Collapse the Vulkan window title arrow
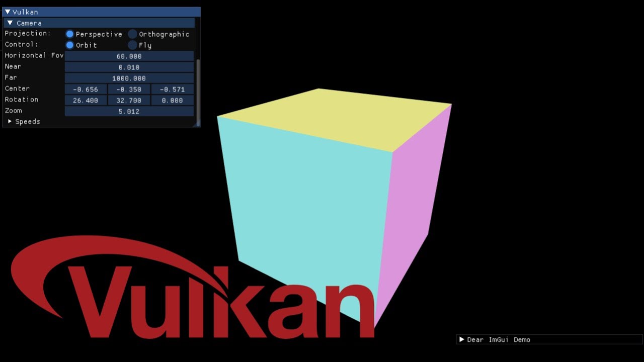This screenshot has height=362, width=644. coord(8,12)
